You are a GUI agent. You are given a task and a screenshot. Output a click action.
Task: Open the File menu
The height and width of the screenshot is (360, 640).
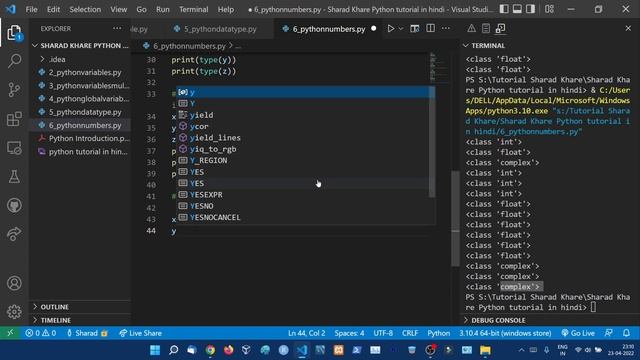click(x=31, y=9)
